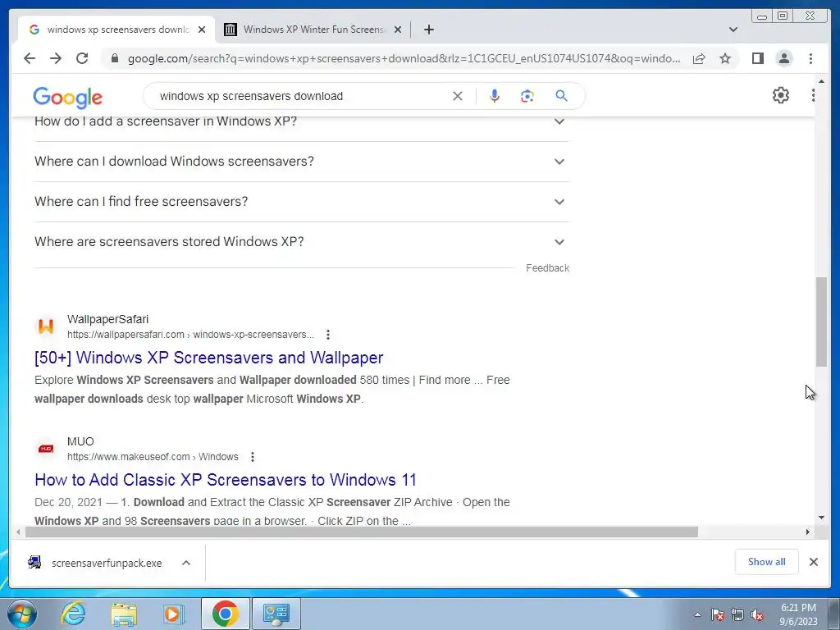Open more options for WallpaperSafari result
The height and width of the screenshot is (630, 840).
[x=328, y=335]
